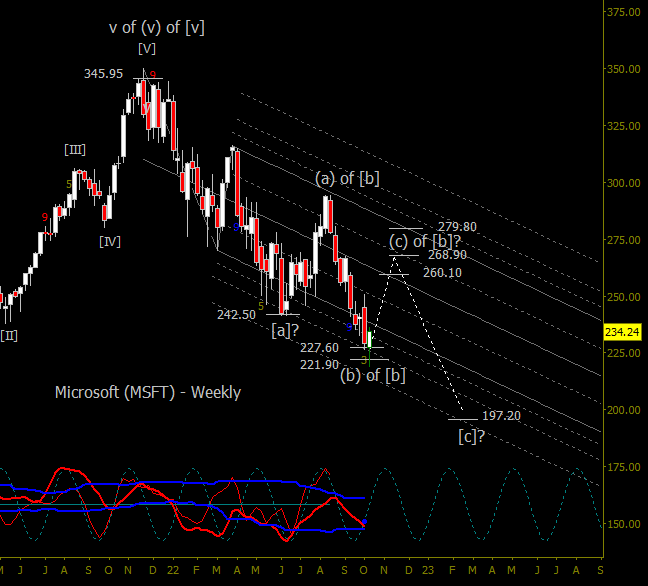
Task: Click the 227.60 price level label
Action: click(319, 348)
